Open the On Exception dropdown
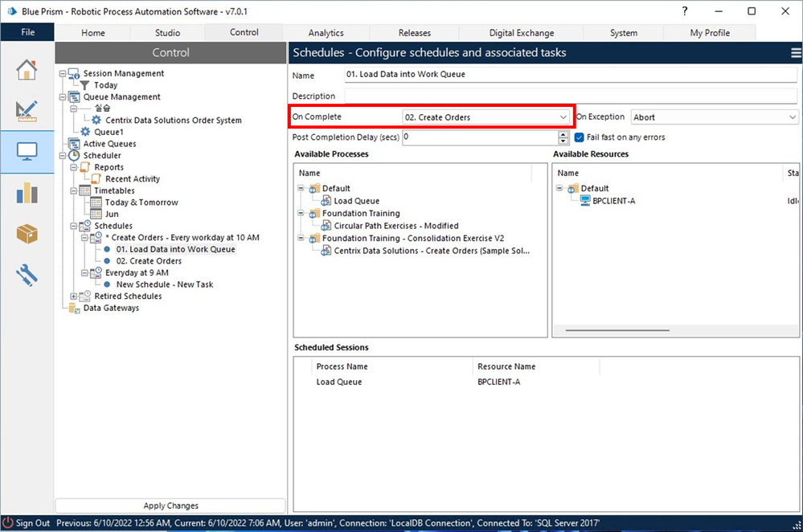The height and width of the screenshot is (532, 803). point(715,117)
